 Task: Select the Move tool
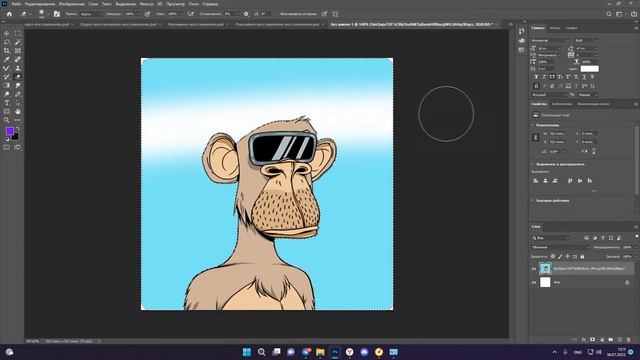click(7, 33)
